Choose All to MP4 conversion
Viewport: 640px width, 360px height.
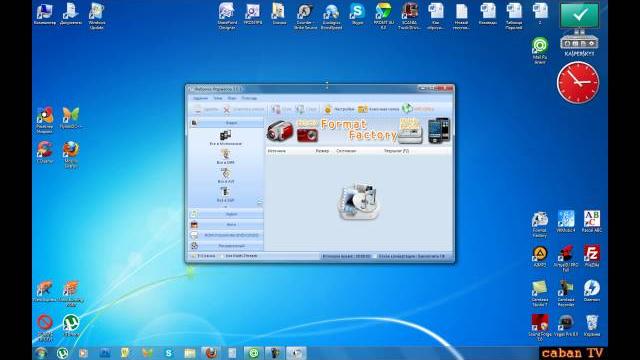point(225,157)
